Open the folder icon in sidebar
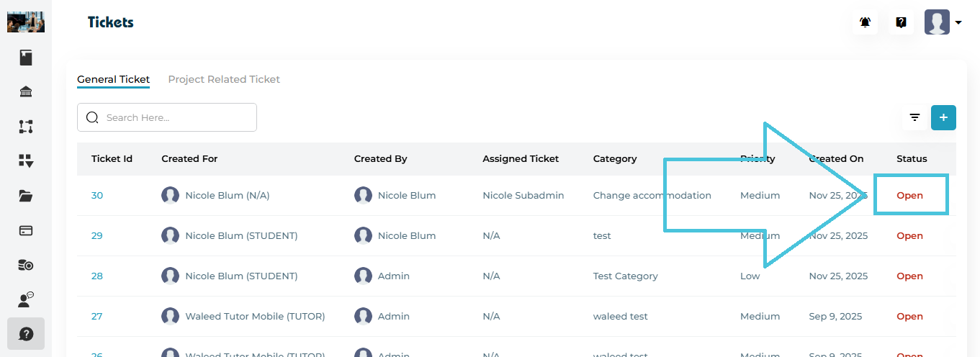Image resolution: width=980 pixels, height=357 pixels. point(26,196)
